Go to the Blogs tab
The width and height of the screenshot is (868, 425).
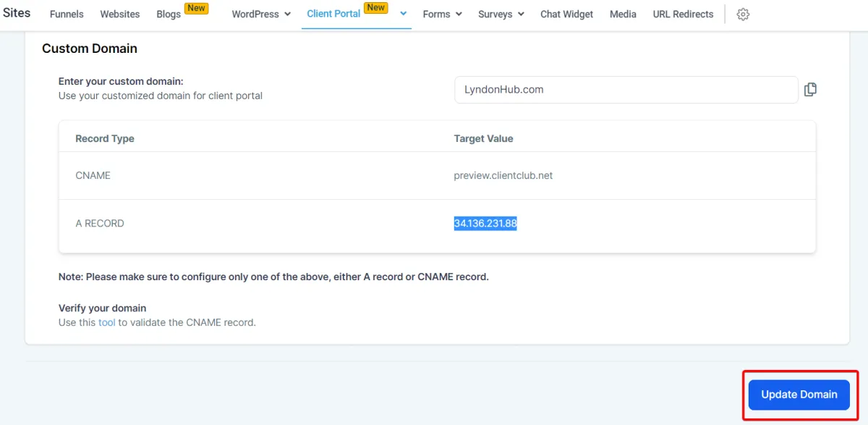click(x=169, y=14)
